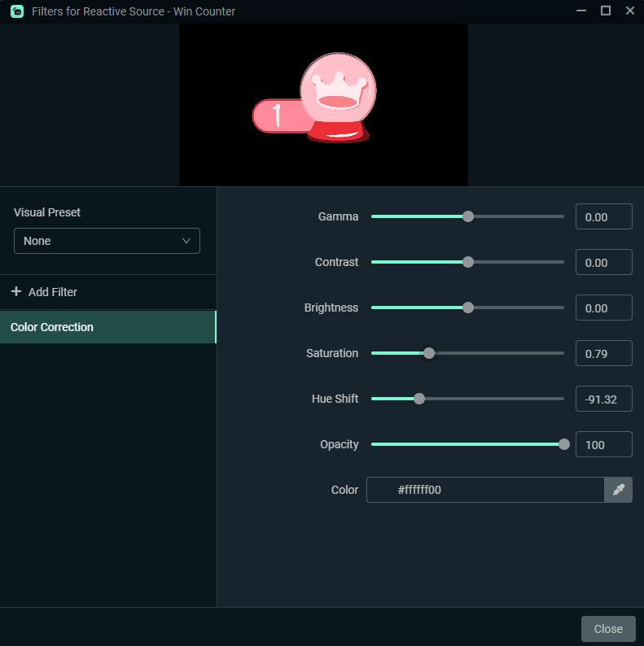Click the Contrast slider handle
644x646 pixels.
(468, 262)
